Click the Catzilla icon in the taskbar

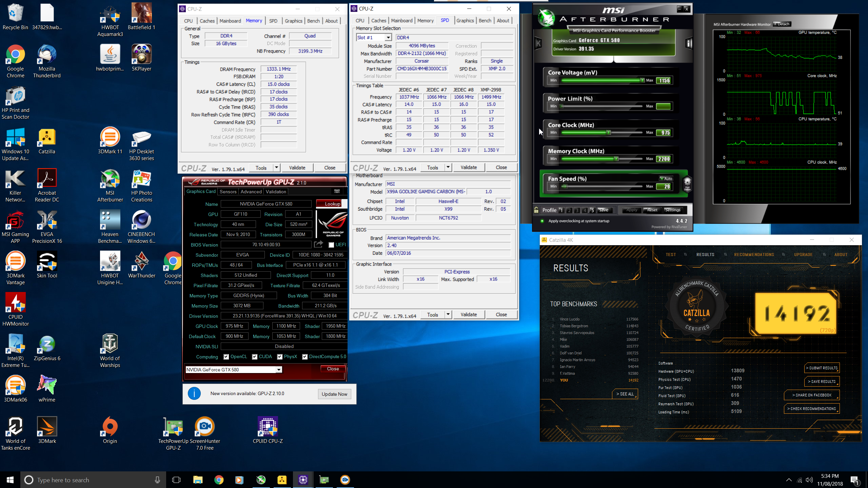click(x=282, y=480)
